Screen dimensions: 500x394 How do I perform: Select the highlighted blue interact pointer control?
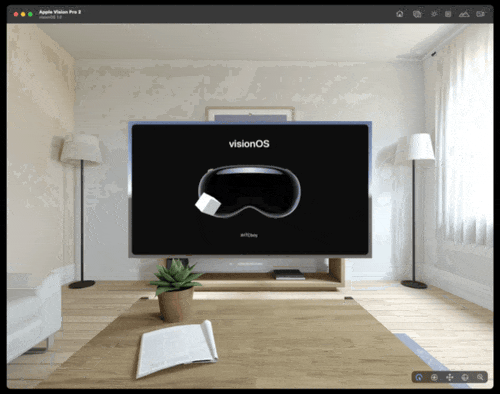tap(419, 377)
